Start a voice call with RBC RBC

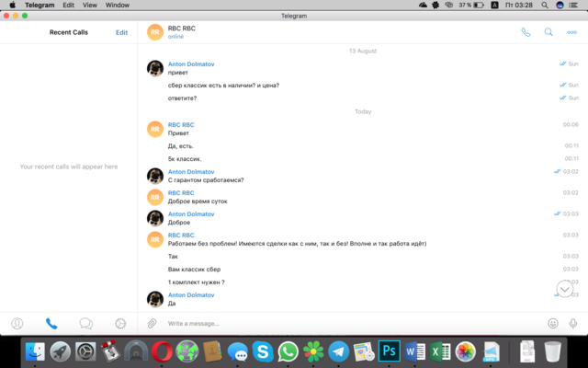point(526,32)
